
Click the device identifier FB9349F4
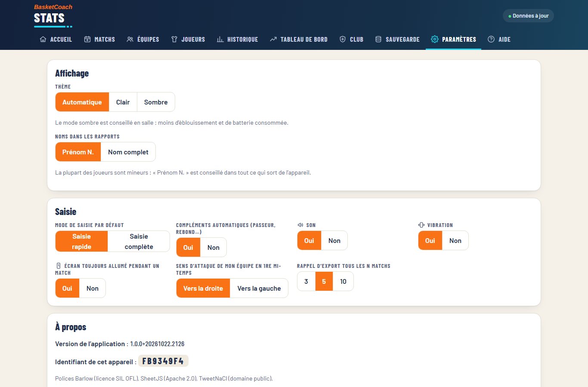[163, 361]
